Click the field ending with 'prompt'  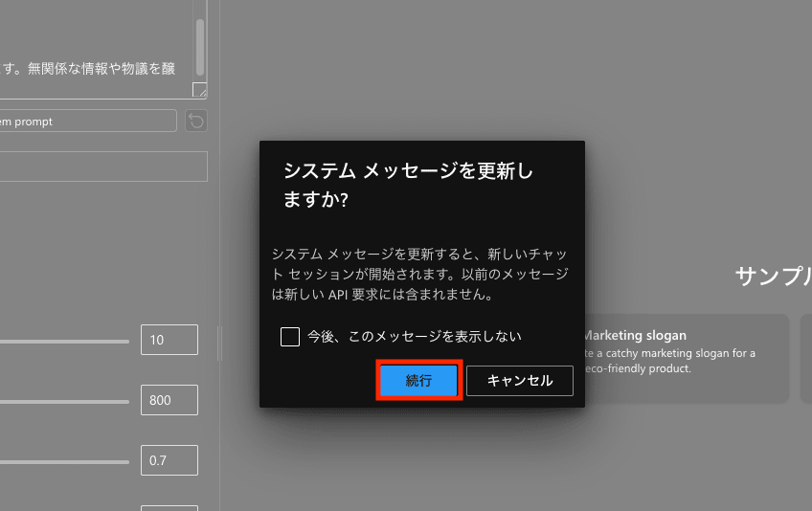88,122
